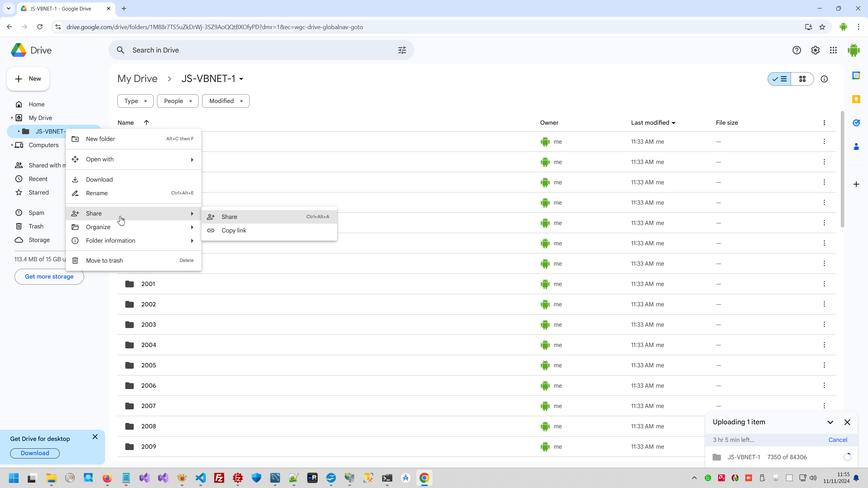Switch to list layout view
This screenshot has height=488, width=868.
coord(780,79)
